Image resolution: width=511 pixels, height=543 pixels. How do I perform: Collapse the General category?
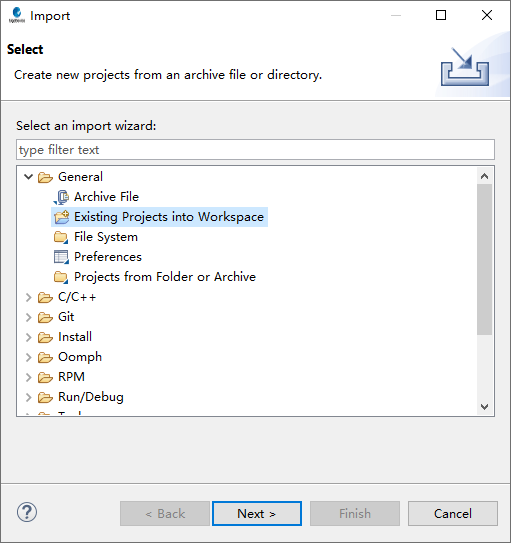point(28,177)
